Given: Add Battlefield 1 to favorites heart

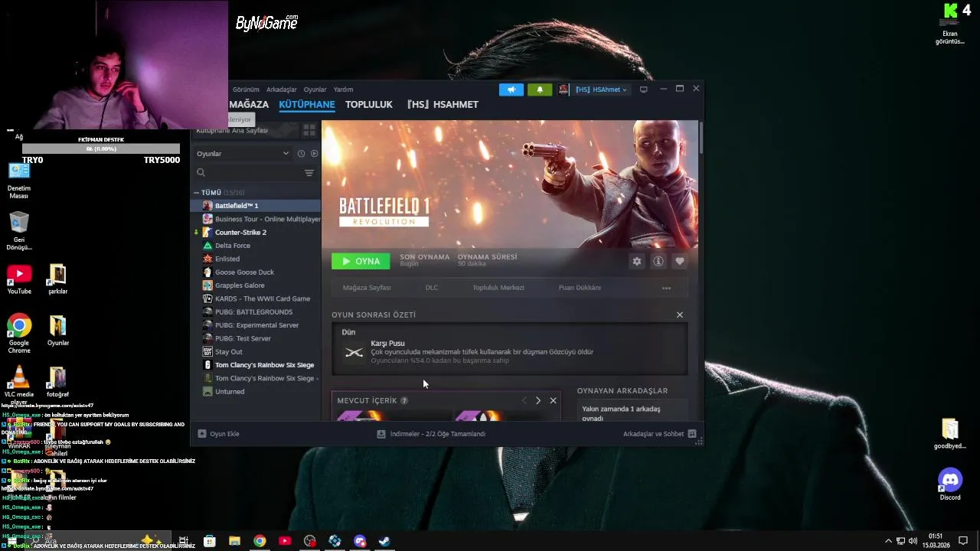Looking at the screenshot, I should pos(679,261).
